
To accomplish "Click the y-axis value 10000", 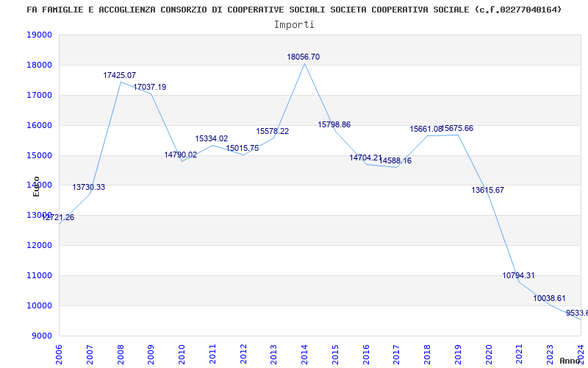I will coord(39,305).
